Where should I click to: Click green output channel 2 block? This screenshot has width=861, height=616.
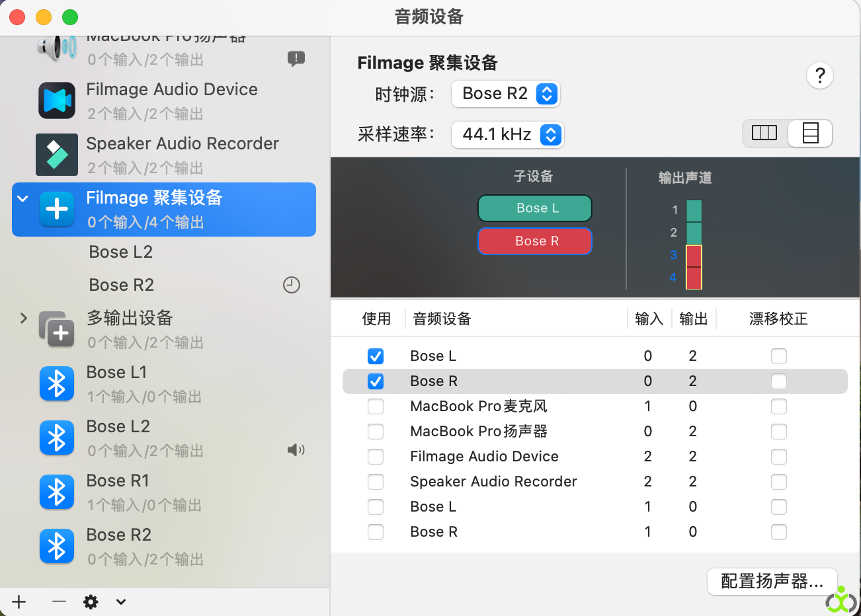click(694, 233)
